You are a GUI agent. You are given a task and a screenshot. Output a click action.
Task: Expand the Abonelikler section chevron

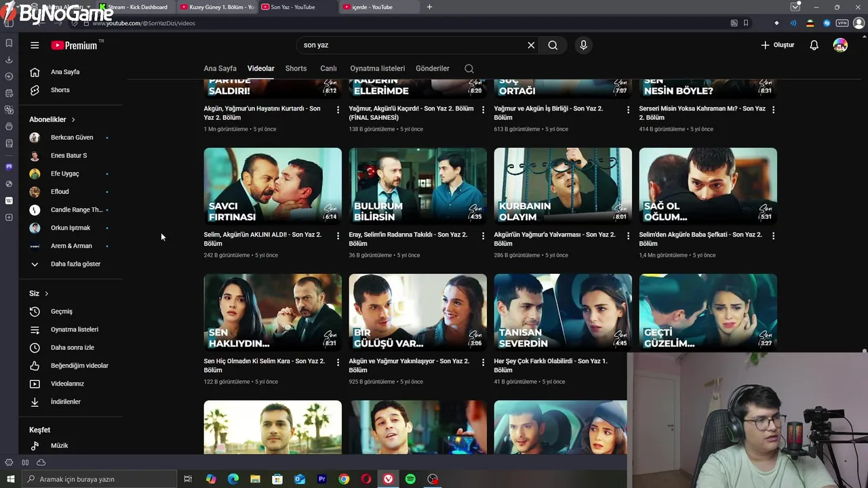point(73,120)
